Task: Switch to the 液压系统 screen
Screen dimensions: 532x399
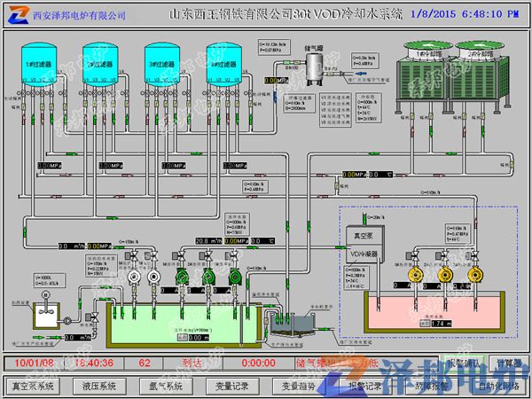Action: coord(98,386)
